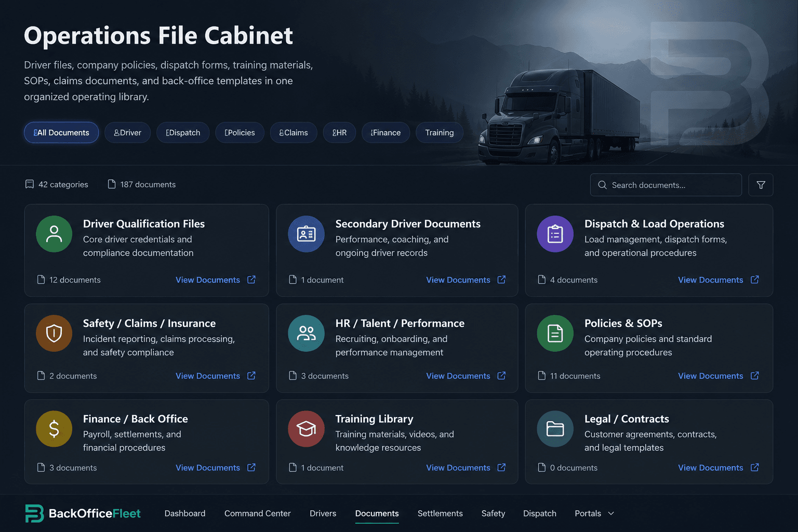798x532 pixels.
Task: View Documents for Secondary Driver Documents
Action: [x=458, y=280]
